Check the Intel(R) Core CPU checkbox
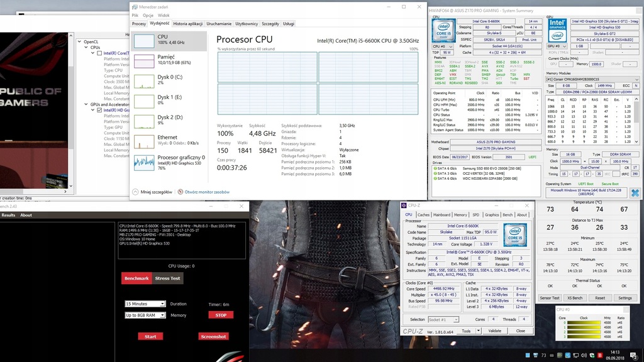The width and height of the screenshot is (644, 362). (x=99, y=53)
